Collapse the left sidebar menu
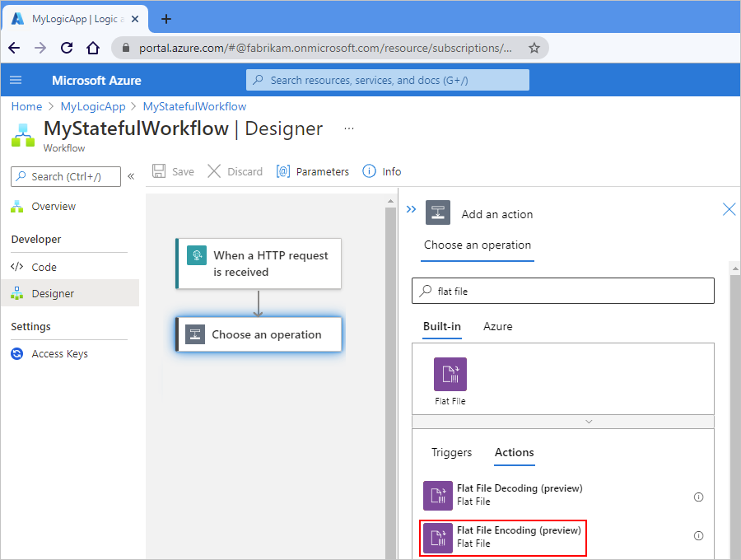The width and height of the screenshot is (741, 560). pyautogui.click(x=131, y=176)
